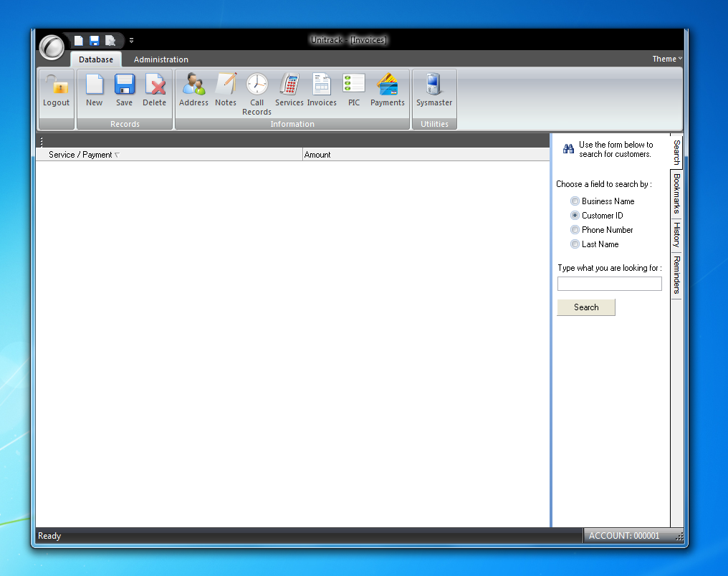Select the Customer ID radio button
728x576 pixels.
point(575,216)
